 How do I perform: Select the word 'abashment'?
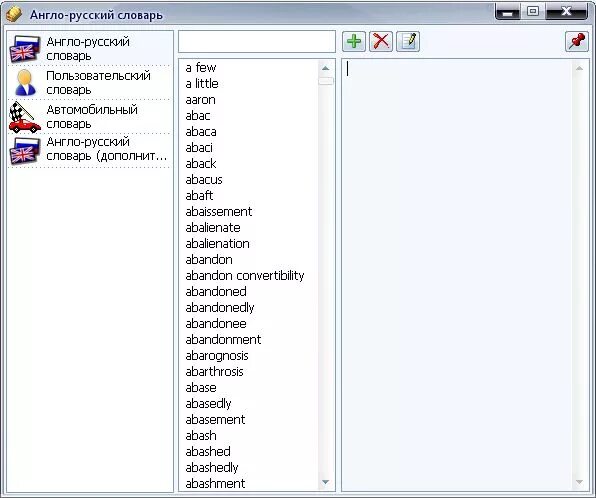215,483
